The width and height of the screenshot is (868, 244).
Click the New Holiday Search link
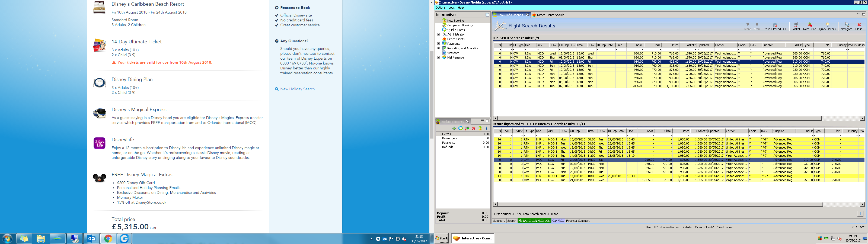297,89
